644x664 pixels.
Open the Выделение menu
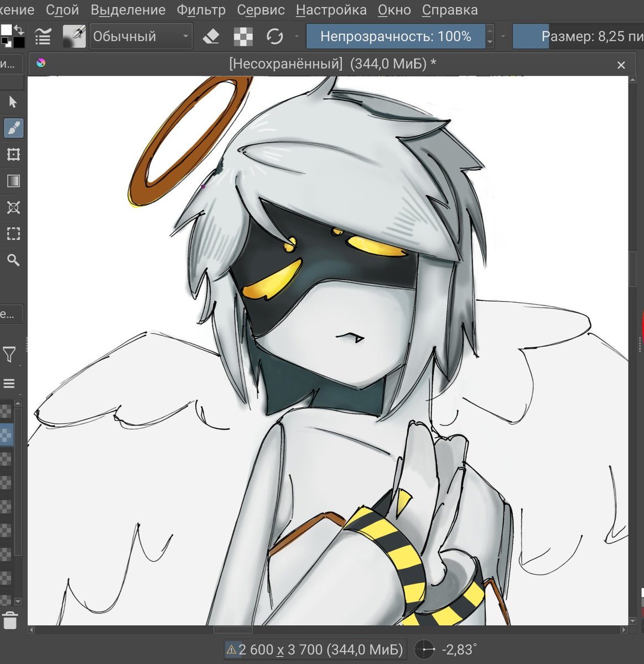pyautogui.click(x=128, y=10)
